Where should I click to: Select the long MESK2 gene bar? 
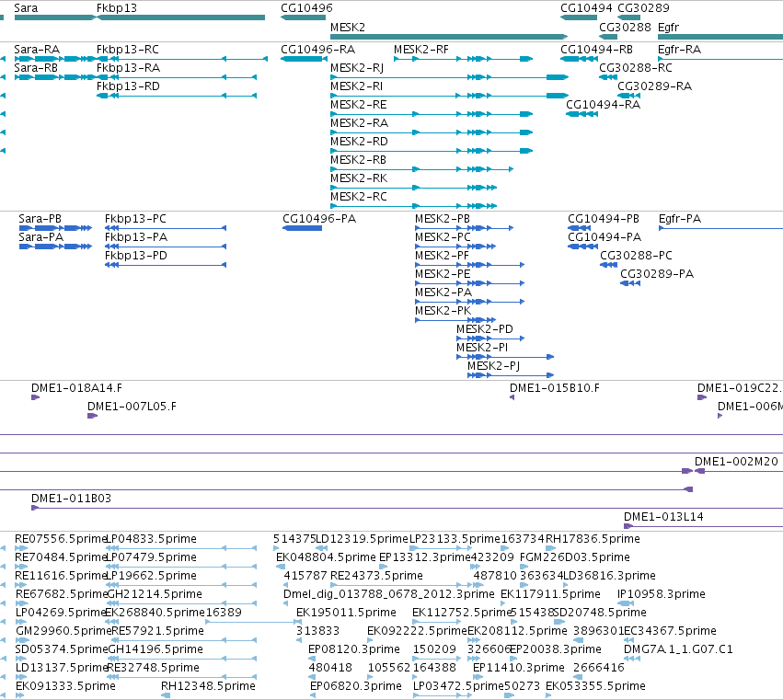(x=449, y=37)
